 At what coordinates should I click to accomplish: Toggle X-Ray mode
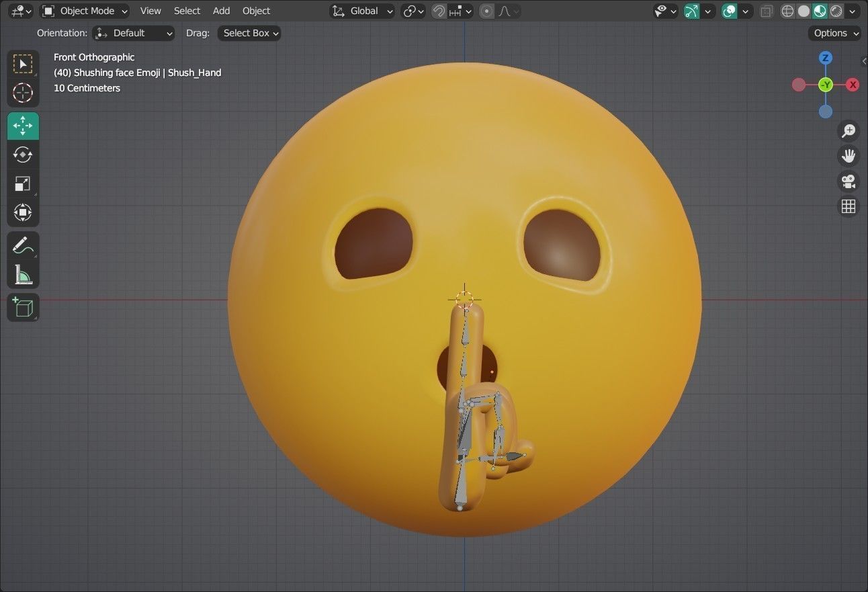pos(767,11)
